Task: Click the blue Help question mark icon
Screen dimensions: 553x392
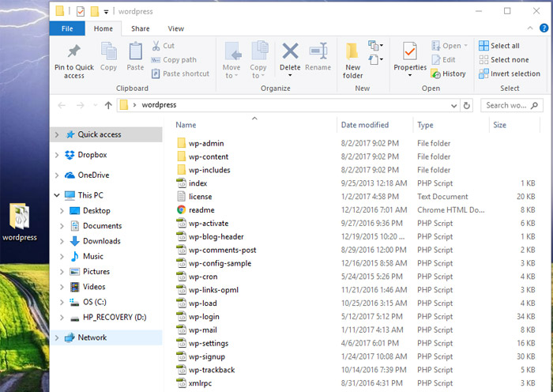Action: click(544, 28)
